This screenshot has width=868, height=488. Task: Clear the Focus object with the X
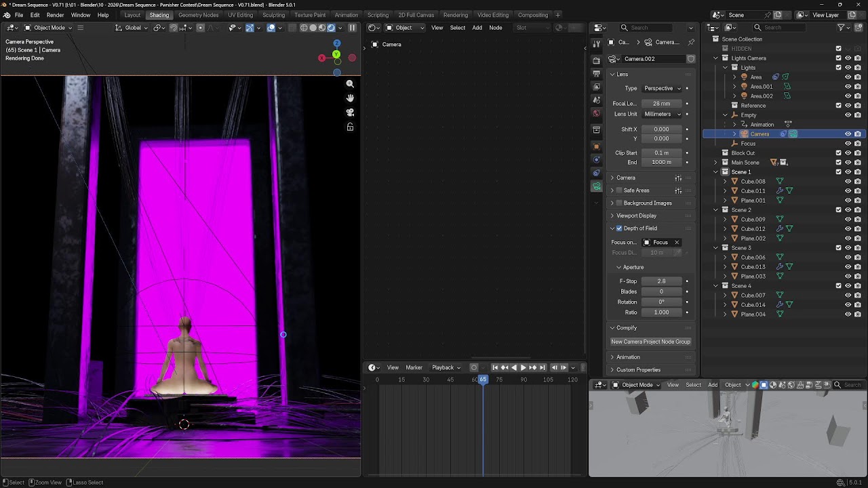[x=677, y=243]
